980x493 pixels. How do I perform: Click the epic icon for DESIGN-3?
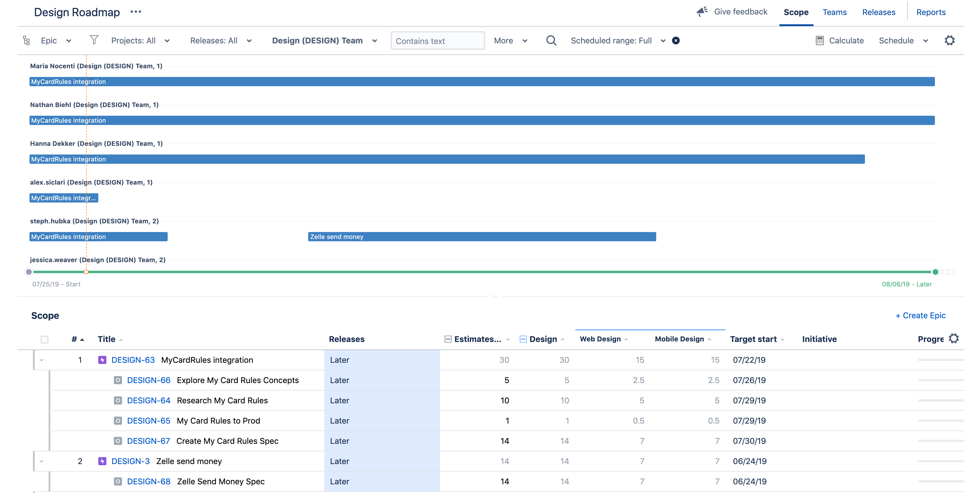(102, 461)
